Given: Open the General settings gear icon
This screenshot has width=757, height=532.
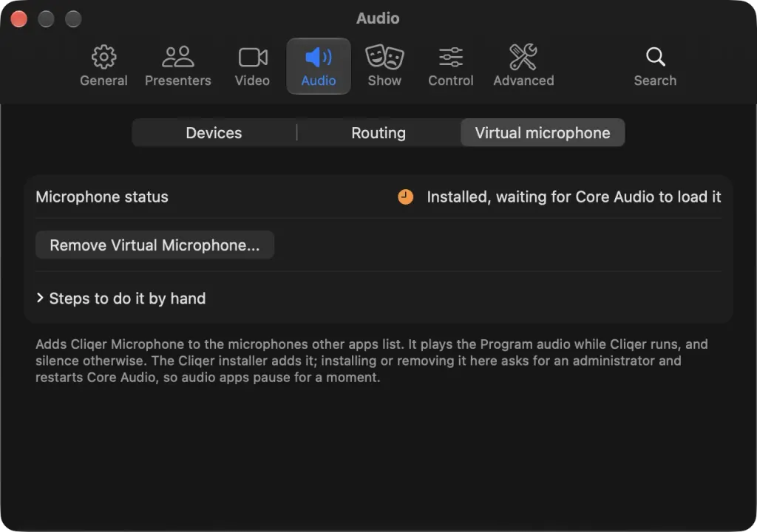Looking at the screenshot, I should tap(103, 57).
